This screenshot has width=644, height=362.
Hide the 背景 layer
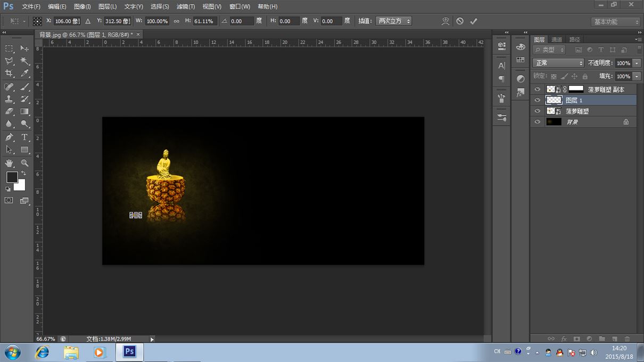point(537,122)
